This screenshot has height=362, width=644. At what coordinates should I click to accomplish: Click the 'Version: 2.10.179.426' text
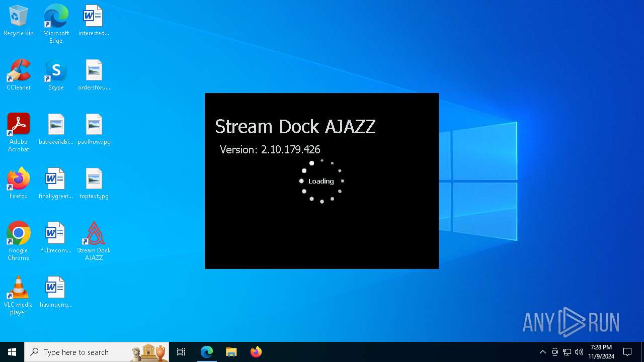click(270, 149)
